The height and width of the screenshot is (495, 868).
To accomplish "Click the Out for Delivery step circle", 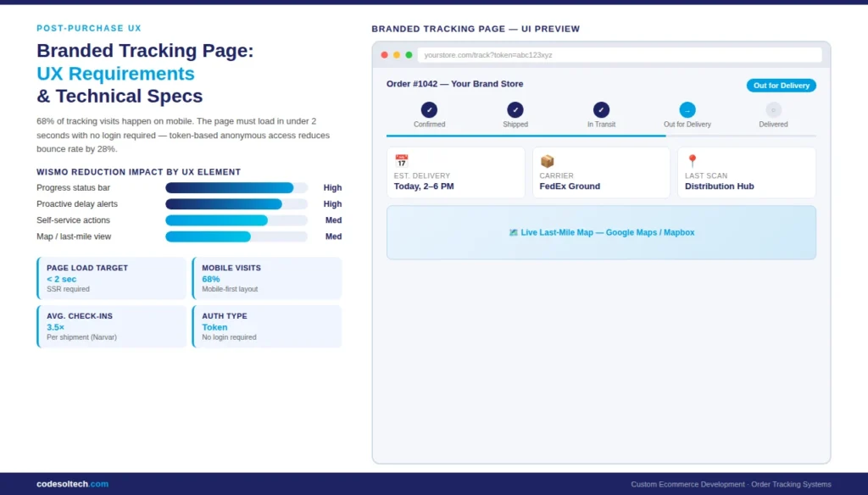I will [687, 109].
